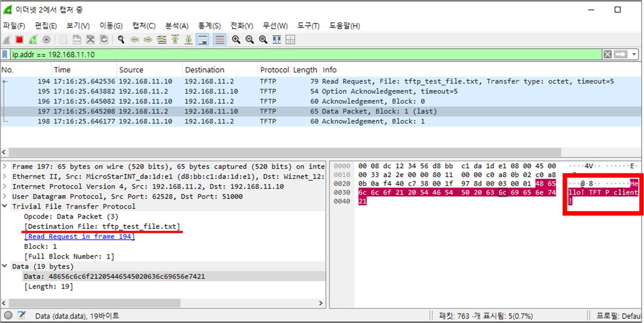Select packet 195 Option Acknowledgement row
Image resolution: width=644 pixels, height=323 pixels.
(321, 91)
